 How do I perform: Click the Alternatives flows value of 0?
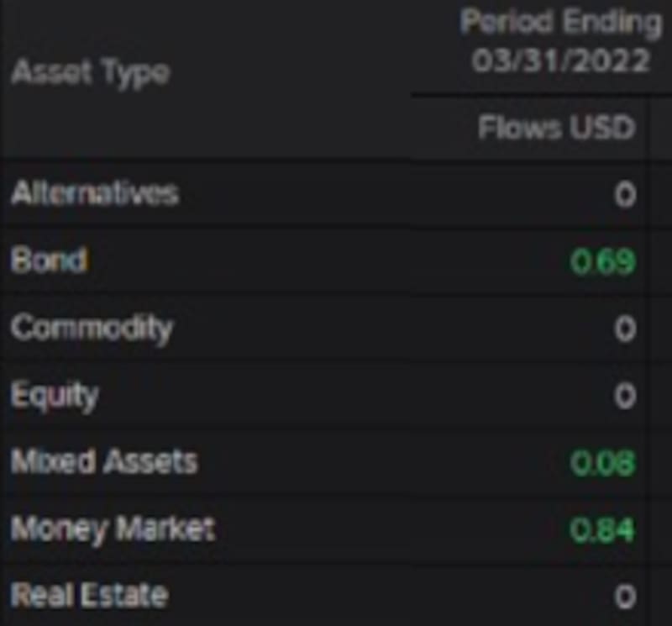[624, 195]
